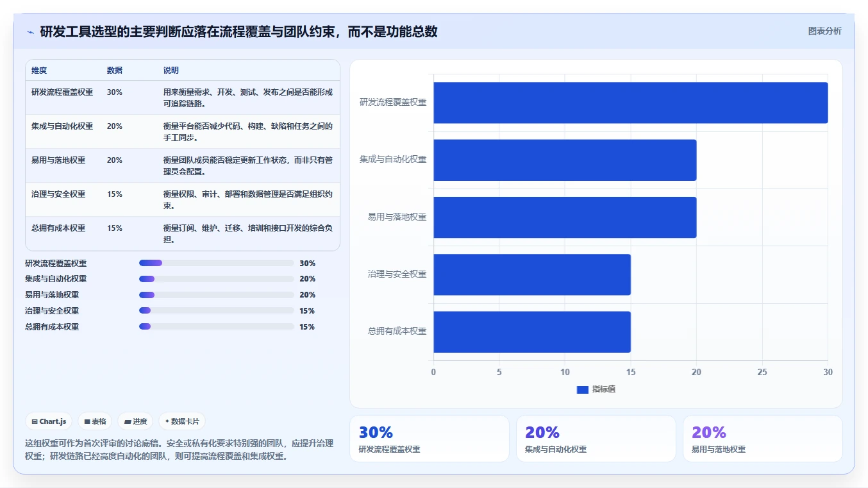
Task: Click the 维度 column header
Action: [39, 71]
